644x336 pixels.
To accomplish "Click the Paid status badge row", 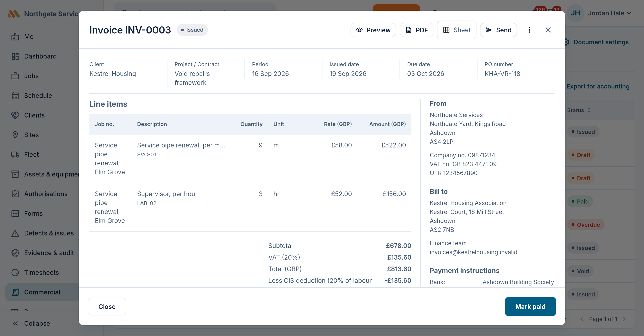I will tap(580, 201).
